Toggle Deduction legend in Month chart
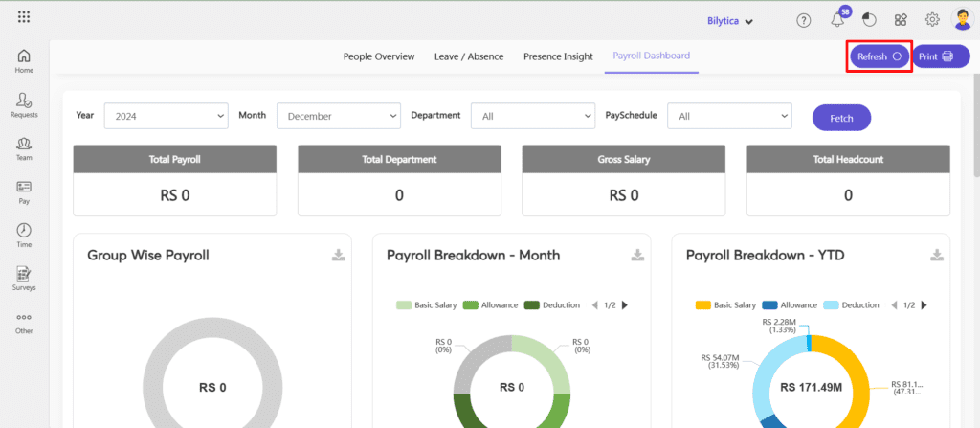The image size is (980, 428). click(552, 305)
